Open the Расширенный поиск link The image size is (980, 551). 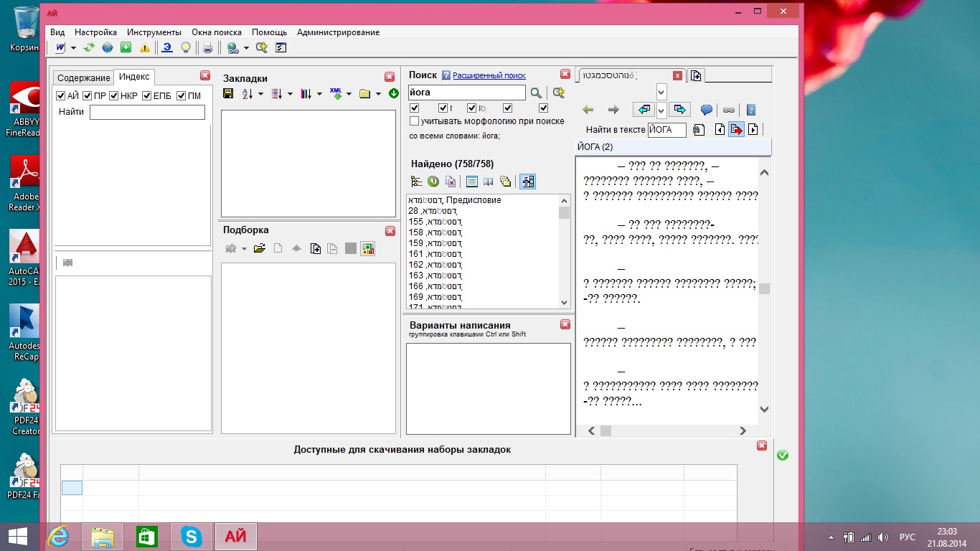tap(489, 75)
